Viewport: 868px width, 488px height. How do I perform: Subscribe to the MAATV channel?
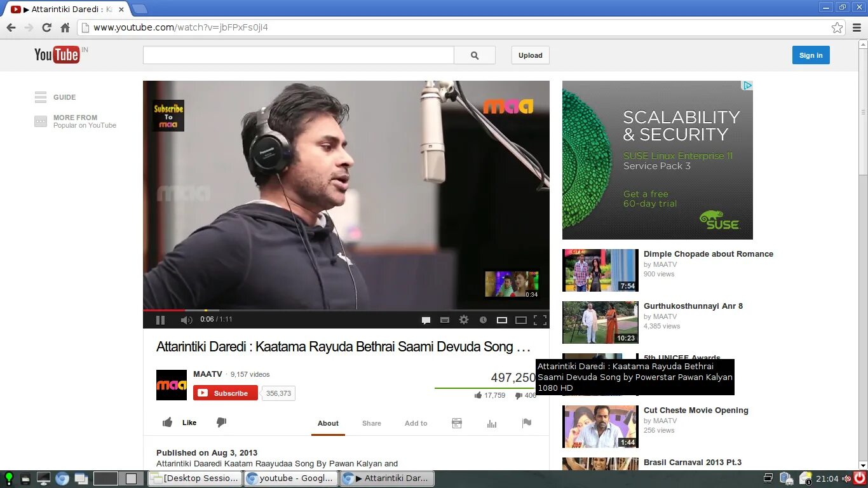coord(226,393)
